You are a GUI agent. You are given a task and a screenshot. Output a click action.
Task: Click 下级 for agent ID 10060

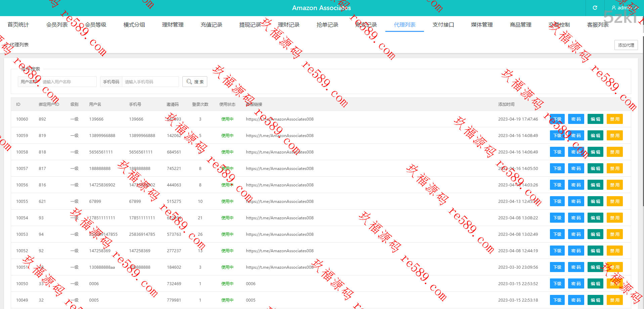coord(557,119)
